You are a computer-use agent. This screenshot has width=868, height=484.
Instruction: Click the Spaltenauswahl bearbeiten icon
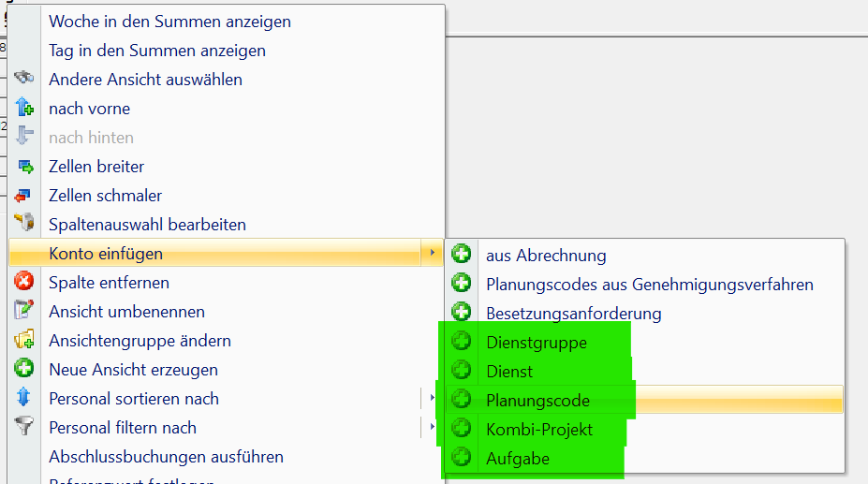click(24, 224)
